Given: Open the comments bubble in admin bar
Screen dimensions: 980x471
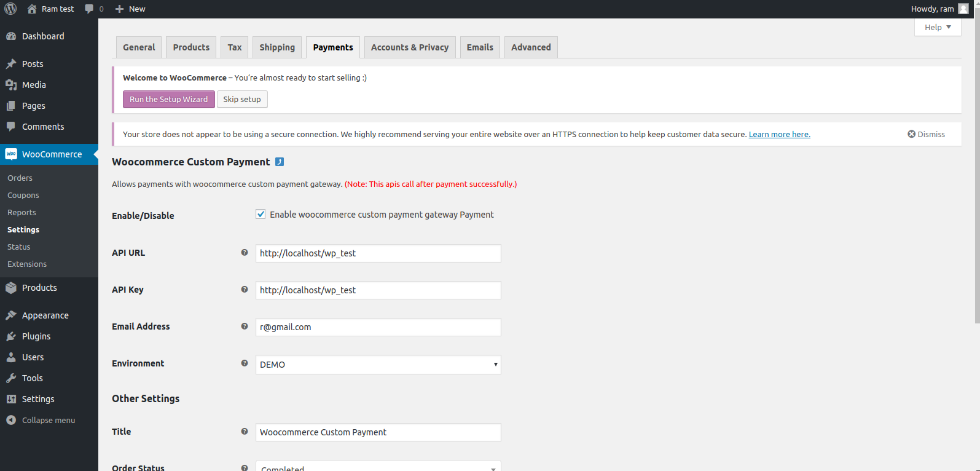Looking at the screenshot, I should coord(90,9).
